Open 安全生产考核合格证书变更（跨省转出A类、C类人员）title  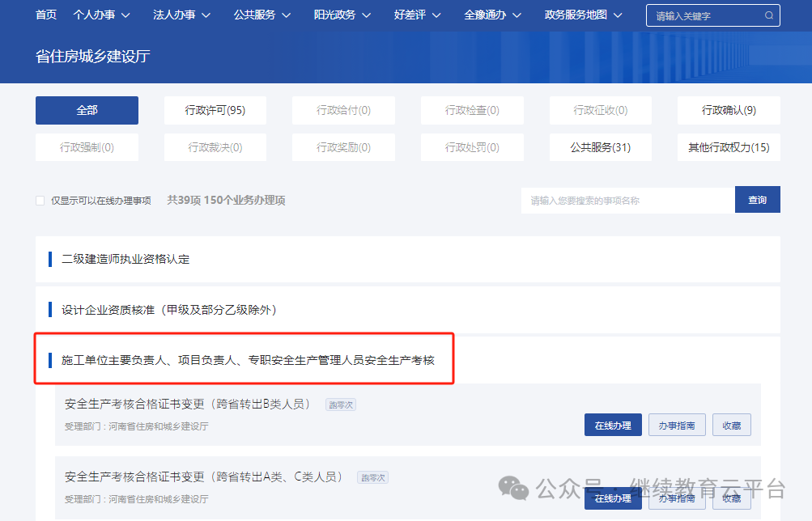(203, 477)
